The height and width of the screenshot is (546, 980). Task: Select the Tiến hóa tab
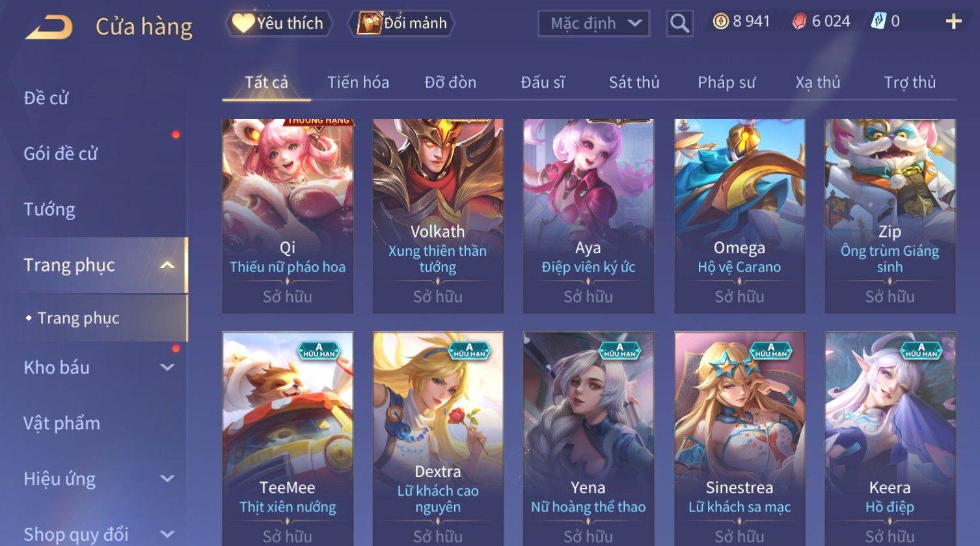click(x=358, y=82)
